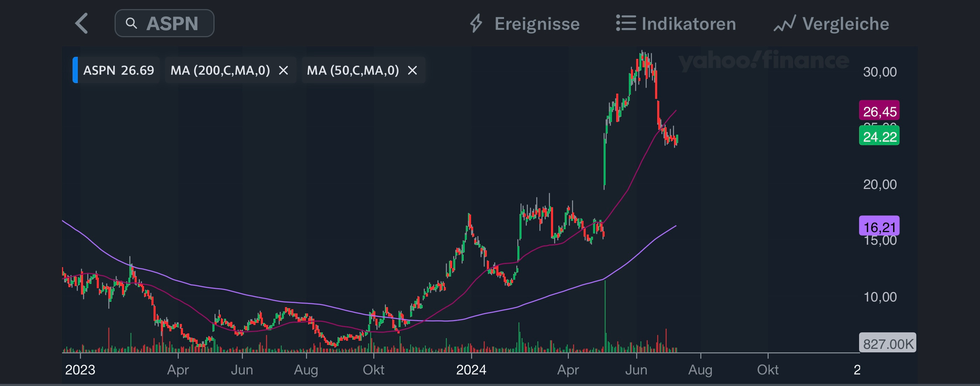Click the 2024 marker on time axis

[471, 369]
